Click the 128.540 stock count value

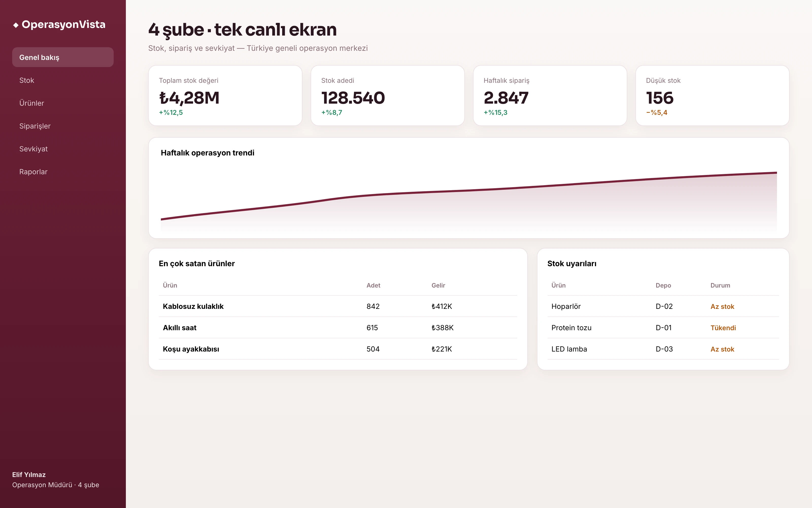(353, 98)
